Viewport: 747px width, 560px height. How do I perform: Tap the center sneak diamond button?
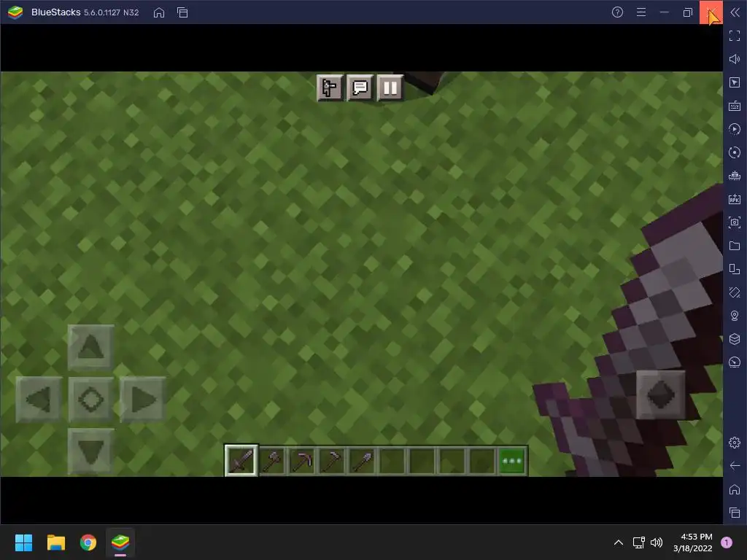90,399
